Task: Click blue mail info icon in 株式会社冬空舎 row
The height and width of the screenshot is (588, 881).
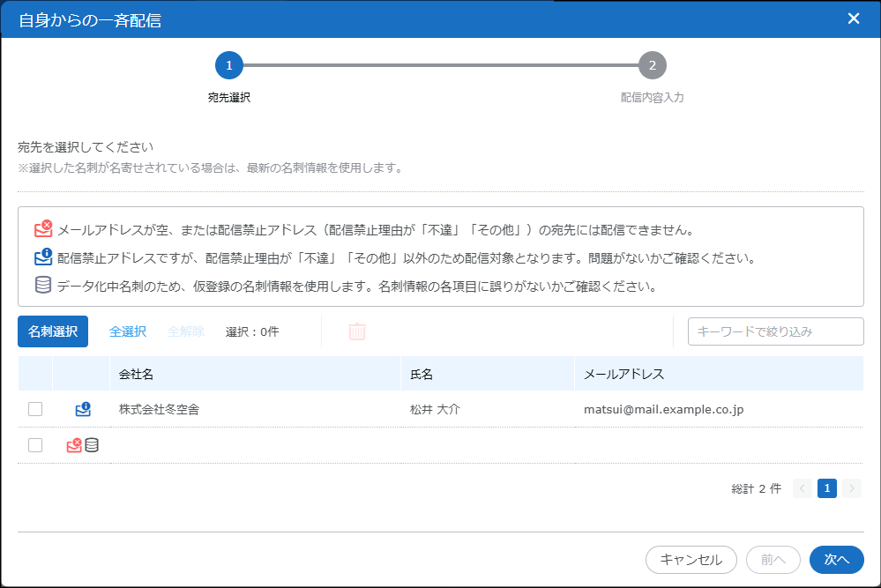Action: [x=83, y=409]
